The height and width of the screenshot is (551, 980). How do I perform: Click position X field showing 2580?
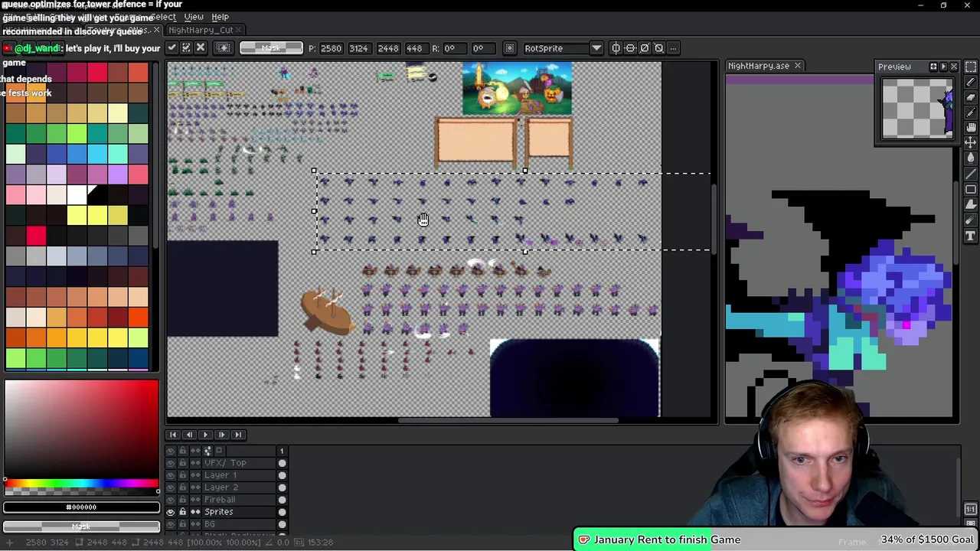(332, 47)
